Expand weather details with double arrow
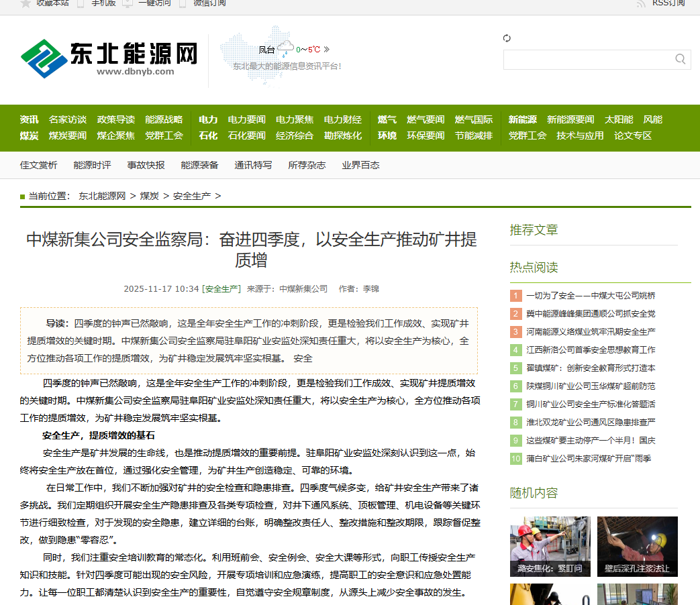This screenshot has height=605, width=700. point(326,49)
